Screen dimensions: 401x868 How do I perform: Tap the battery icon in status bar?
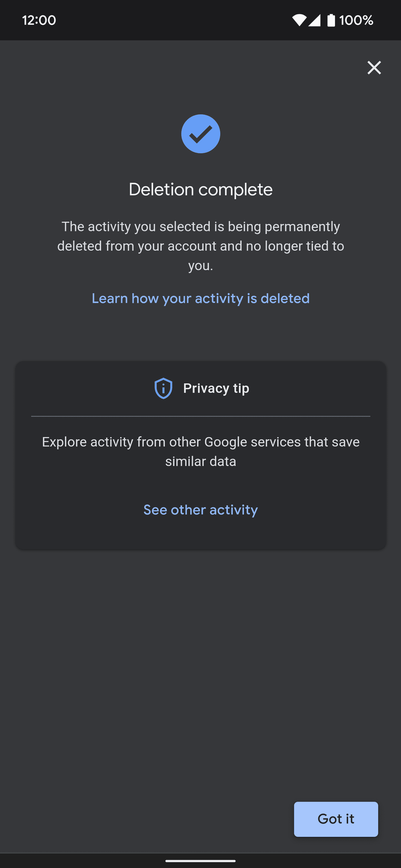[331, 20]
